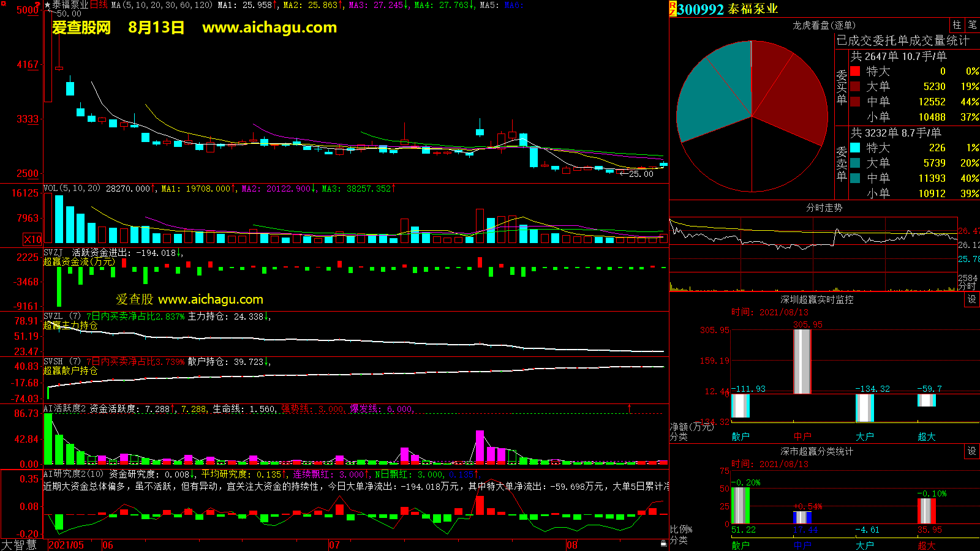The height and width of the screenshot is (551, 980).
Task: Click the 大智慧 label at bottom-left
Action: click(x=19, y=545)
